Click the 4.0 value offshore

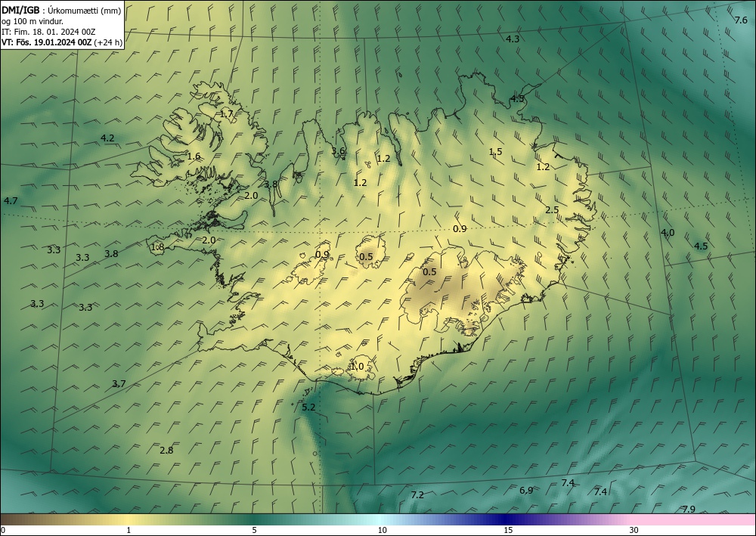668,233
